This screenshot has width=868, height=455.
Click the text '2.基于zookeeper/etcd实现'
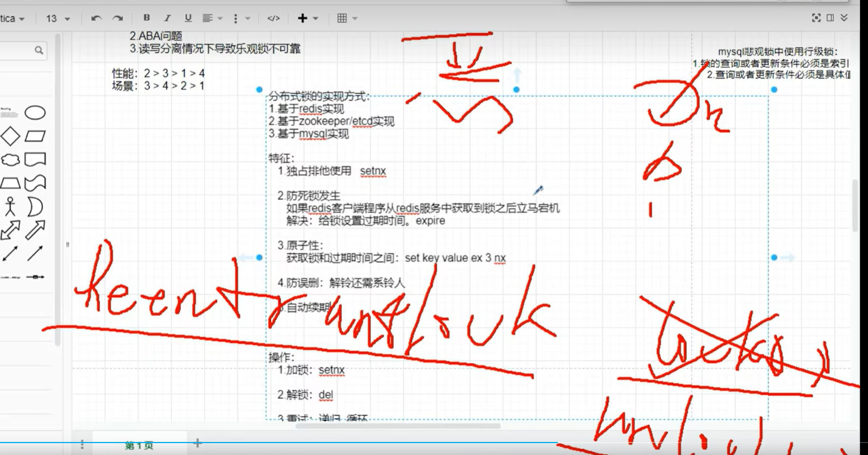[331, 121]
